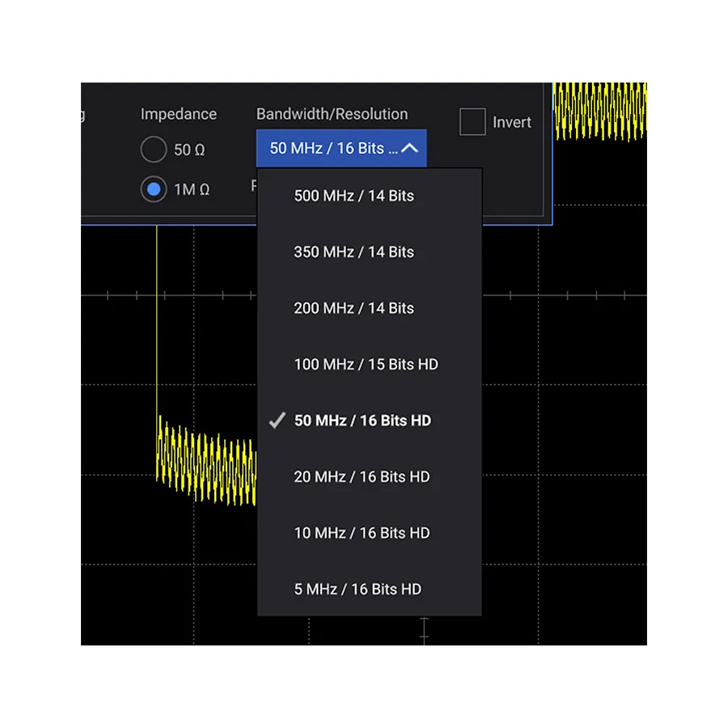Select the 20 MHz / 16 Bits HD entry
This screenshot has height=728, width=728.
point(362,476)
